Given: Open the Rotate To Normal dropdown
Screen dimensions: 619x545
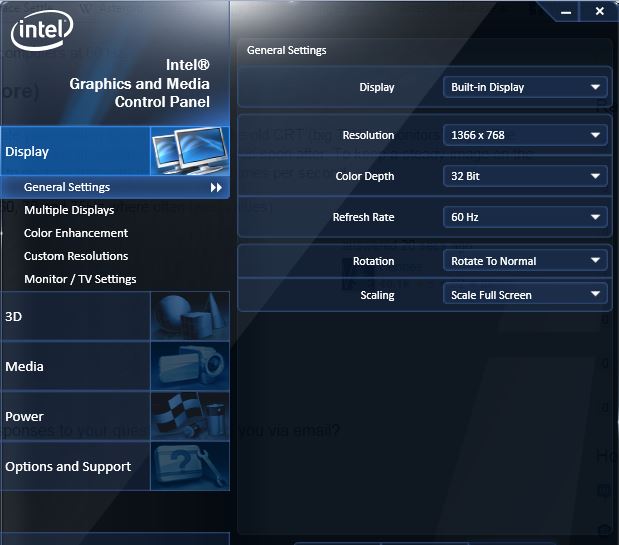Looking at the screenshot, I should [x=525, y=261].
